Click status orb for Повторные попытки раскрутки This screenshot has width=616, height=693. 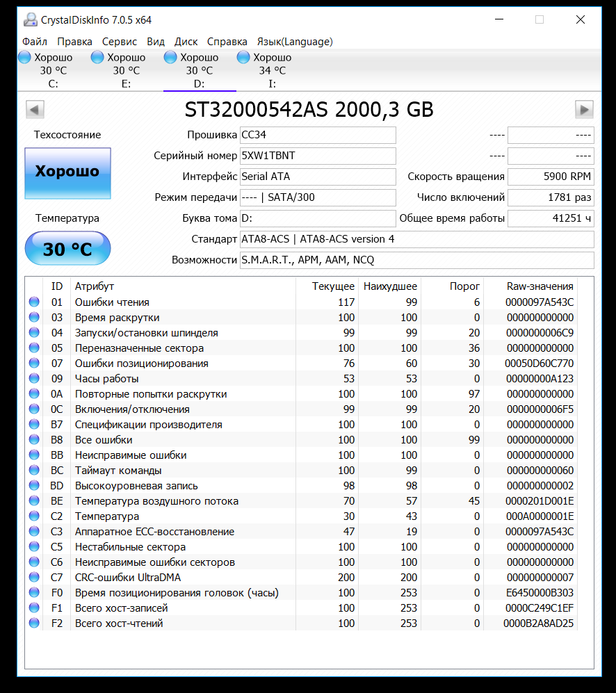coord(34,393)
